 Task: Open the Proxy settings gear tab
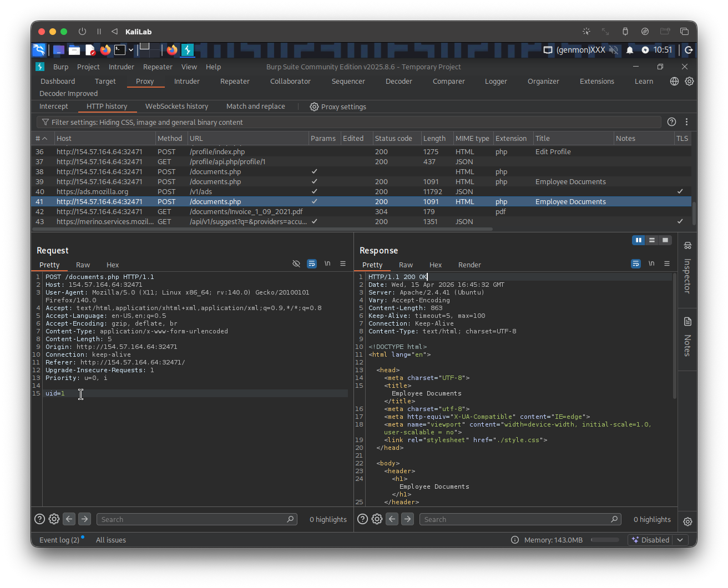(x=338, y=107)
